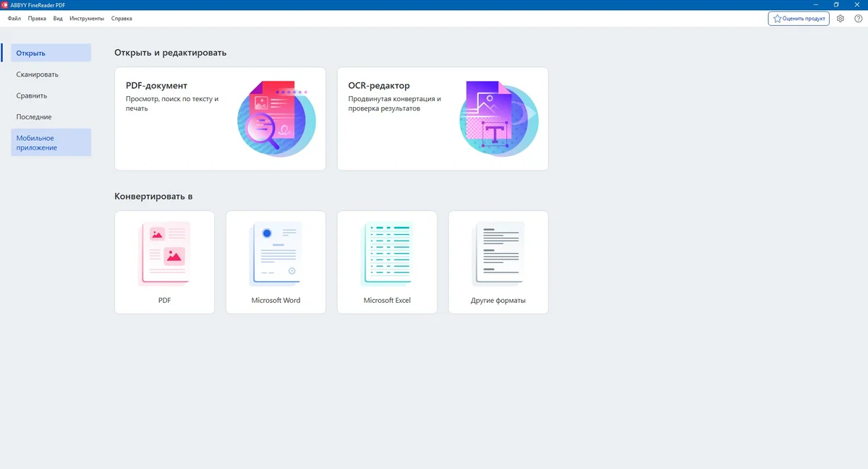Click the OCR-редактор illustration icon
Screen dimensions: 868x469
(498, 119)
